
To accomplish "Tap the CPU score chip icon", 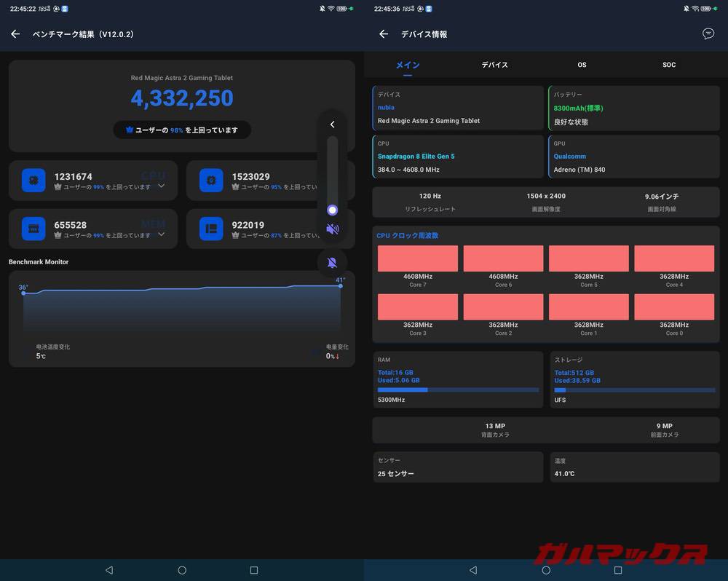I will 33,181.
